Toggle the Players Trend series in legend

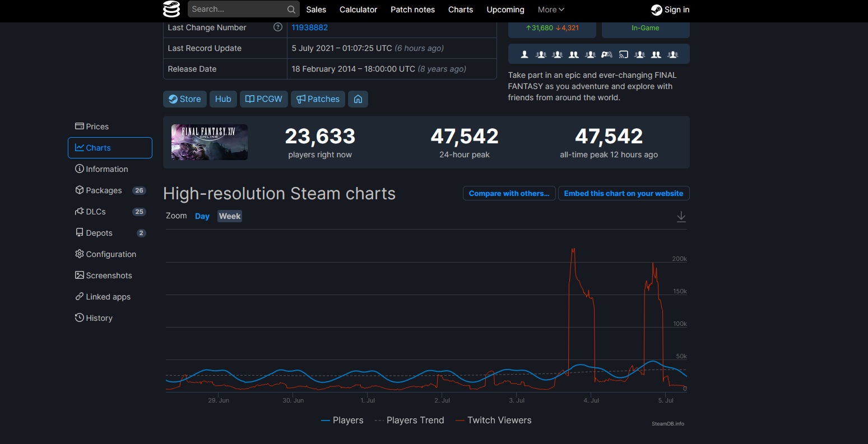coord(409,420)
